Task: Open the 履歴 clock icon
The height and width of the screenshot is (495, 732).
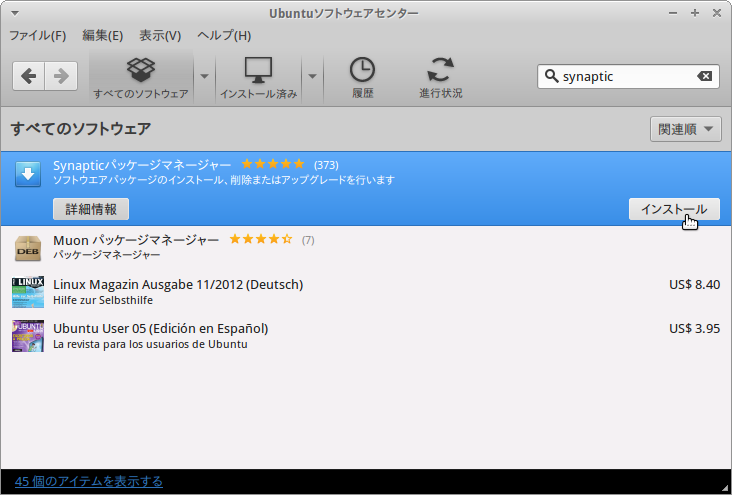Action: (362, 77)
